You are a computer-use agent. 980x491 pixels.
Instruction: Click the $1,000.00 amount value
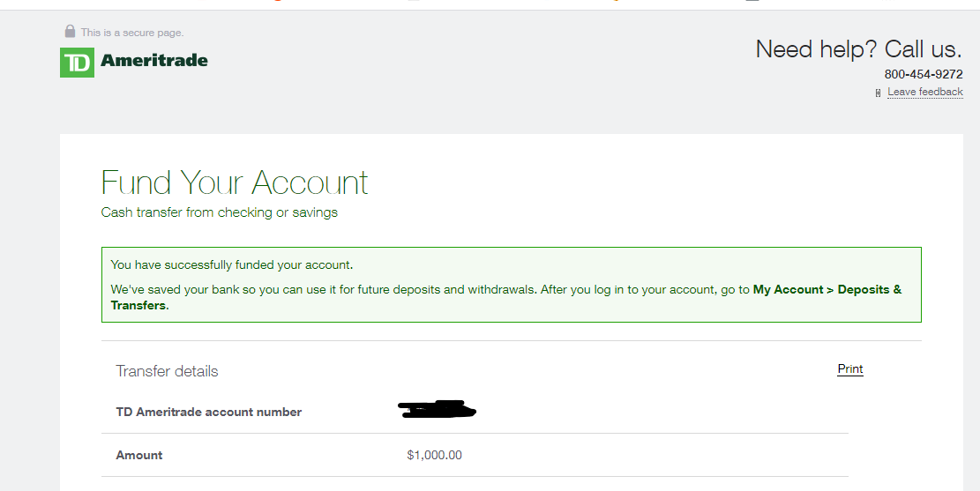434,456
